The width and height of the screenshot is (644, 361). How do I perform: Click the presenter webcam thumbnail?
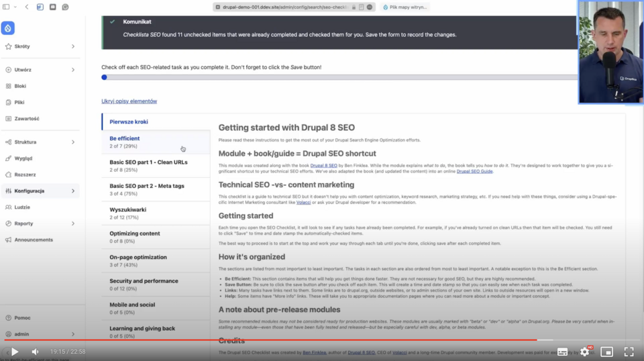click(610, 52)
